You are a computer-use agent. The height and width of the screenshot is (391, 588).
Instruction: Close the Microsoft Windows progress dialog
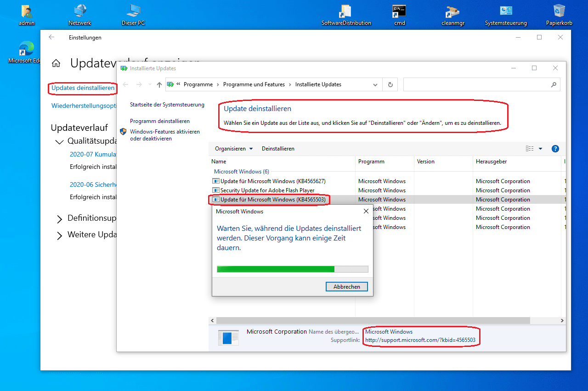tap(366, 212)
